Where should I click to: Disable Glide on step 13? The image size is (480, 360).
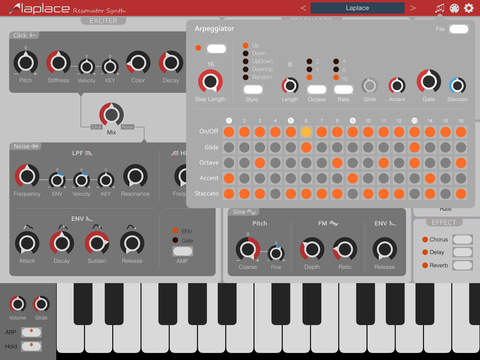point(414,147)
